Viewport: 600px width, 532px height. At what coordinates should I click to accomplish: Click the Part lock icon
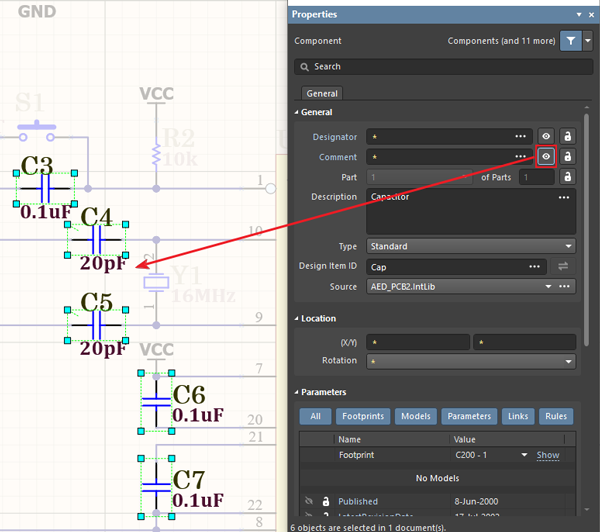[567, 177]
